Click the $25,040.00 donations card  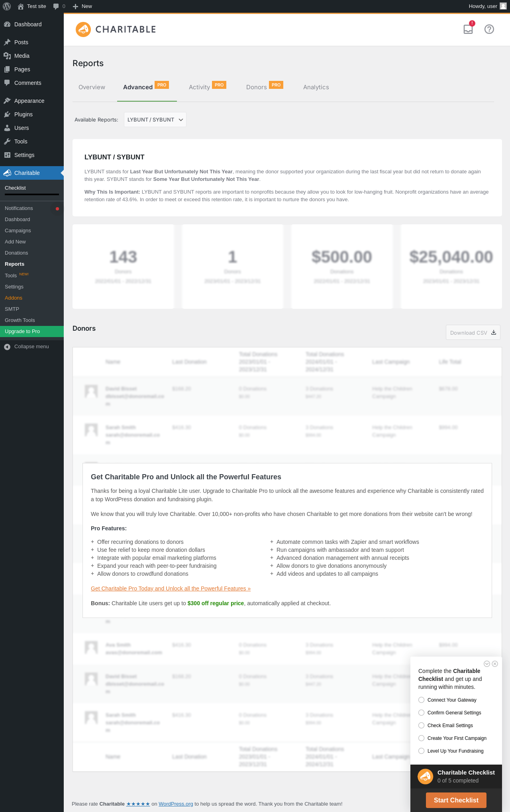click(x=451, y=267)
